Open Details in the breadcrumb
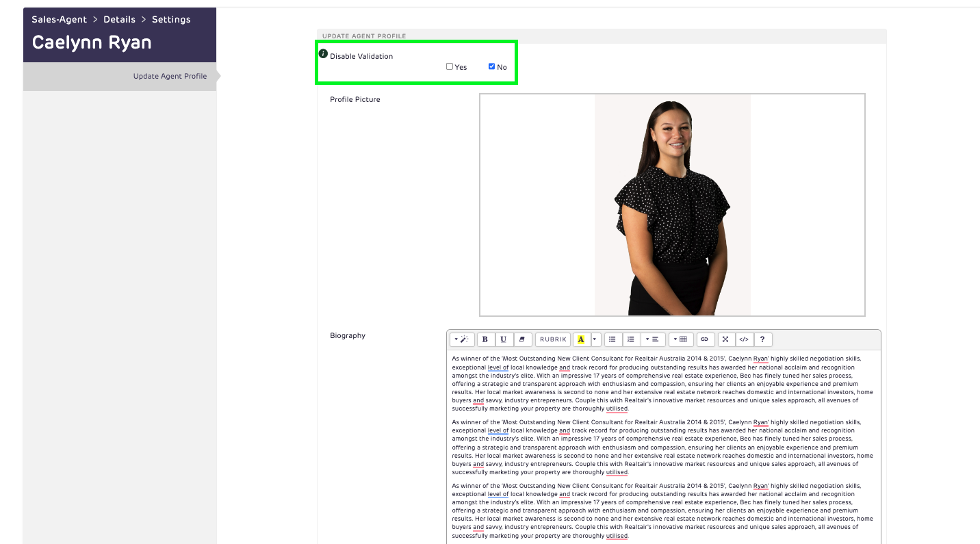 point(119,19)
